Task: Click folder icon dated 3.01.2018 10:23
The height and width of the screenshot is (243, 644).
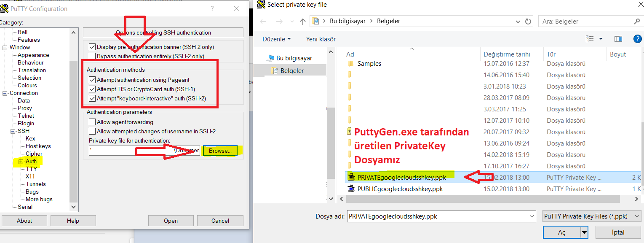Action: point(350,86)
